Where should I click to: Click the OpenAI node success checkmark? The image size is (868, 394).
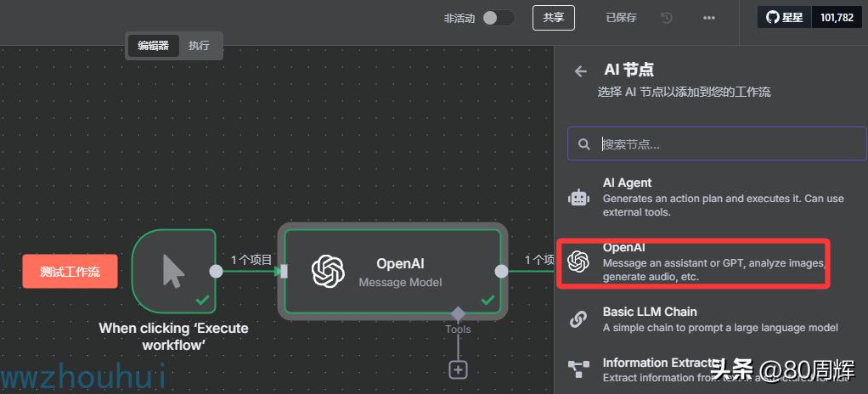pos(488,300)
